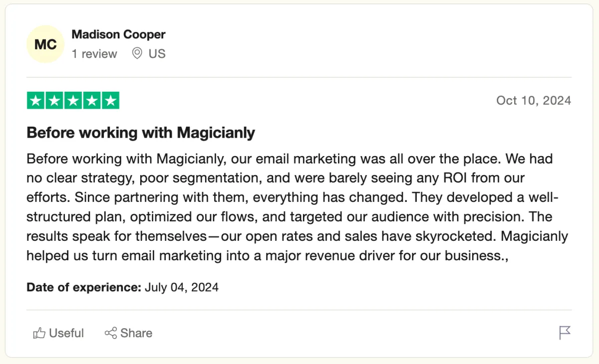Open the "Before working with Magicianly" review title
Screen dimensions: 599x364
[141, 133]
